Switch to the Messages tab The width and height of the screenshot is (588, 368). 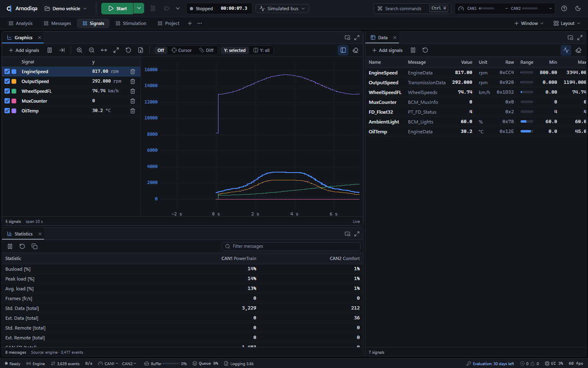point(58,23)
